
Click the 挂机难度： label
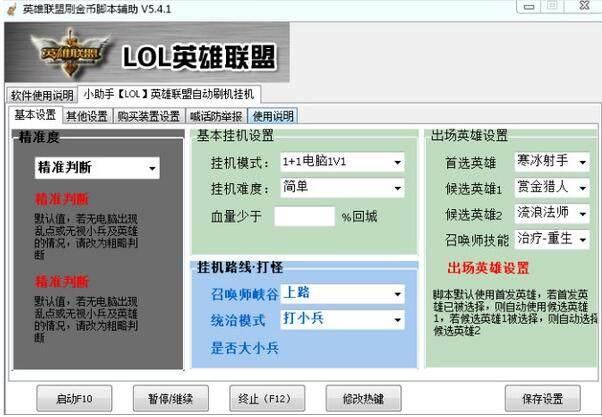pyautogui.click(x=240, y=189)
